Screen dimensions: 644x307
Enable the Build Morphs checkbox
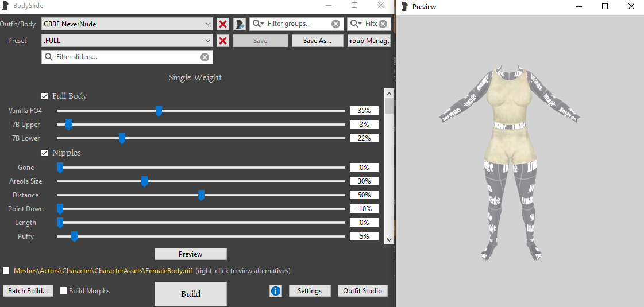click(63, 291)
